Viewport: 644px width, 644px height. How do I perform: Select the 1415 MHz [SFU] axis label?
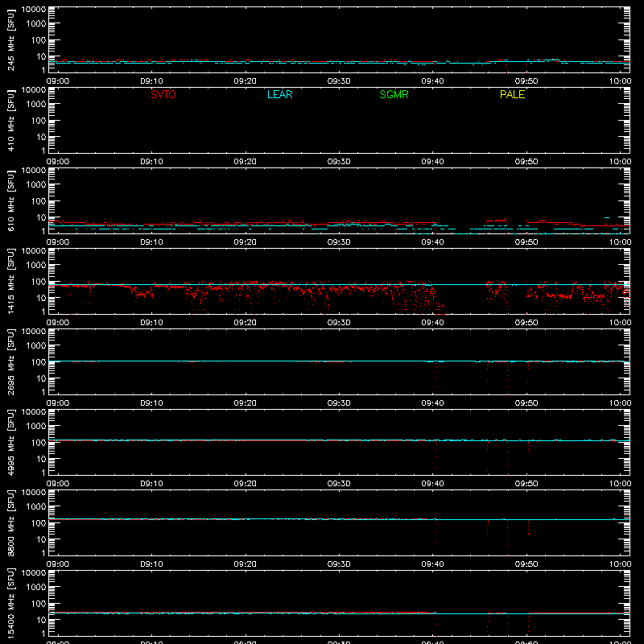tap(11, 281)
